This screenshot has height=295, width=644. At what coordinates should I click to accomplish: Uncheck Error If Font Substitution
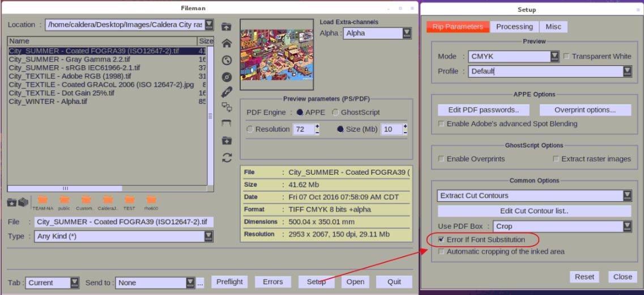441,239
